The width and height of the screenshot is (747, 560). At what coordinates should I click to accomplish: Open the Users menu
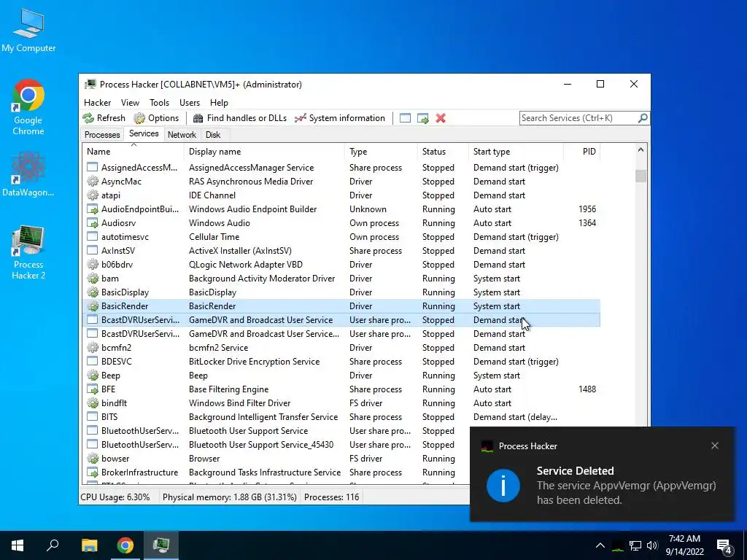coord(190,102)
